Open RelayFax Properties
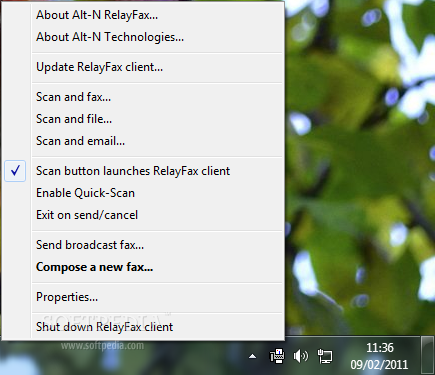This screenshot has height=375, width=435. [x=158, y=297]
